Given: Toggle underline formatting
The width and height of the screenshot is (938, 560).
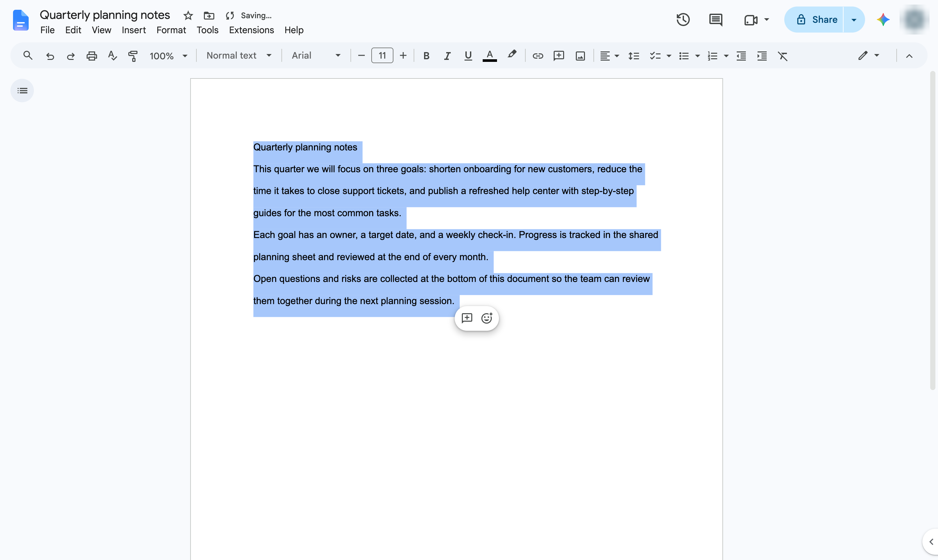Looking at the screenshot, I should pyautogui.click(x=468, y=56).
